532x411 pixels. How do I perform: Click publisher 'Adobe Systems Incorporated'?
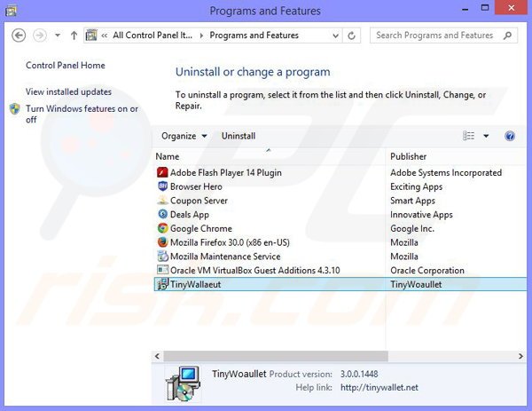pos(446,173)
